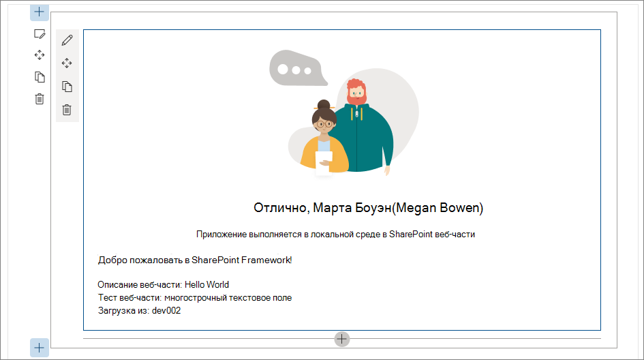Select the line "Описание веб-части: Hello World"
Viewport: 644px width, 360px height.
[x=163, y=285]
